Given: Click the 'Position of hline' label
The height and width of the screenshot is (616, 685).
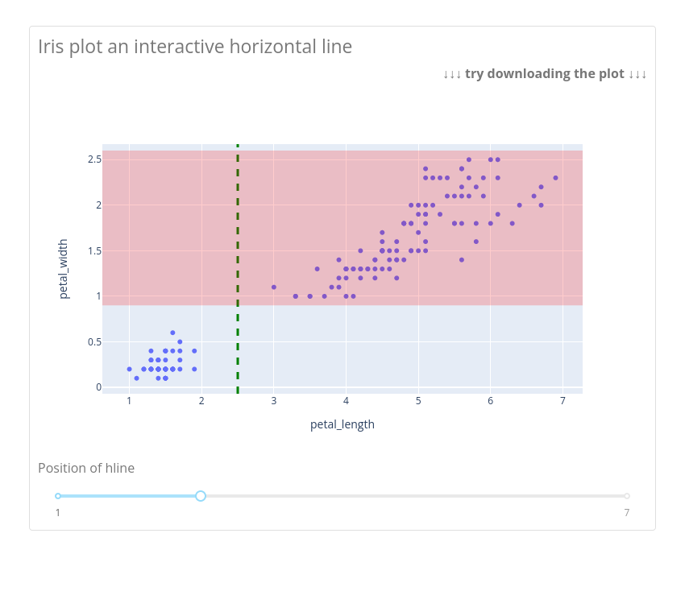Looking at the screenshot, I should (86, 469).
